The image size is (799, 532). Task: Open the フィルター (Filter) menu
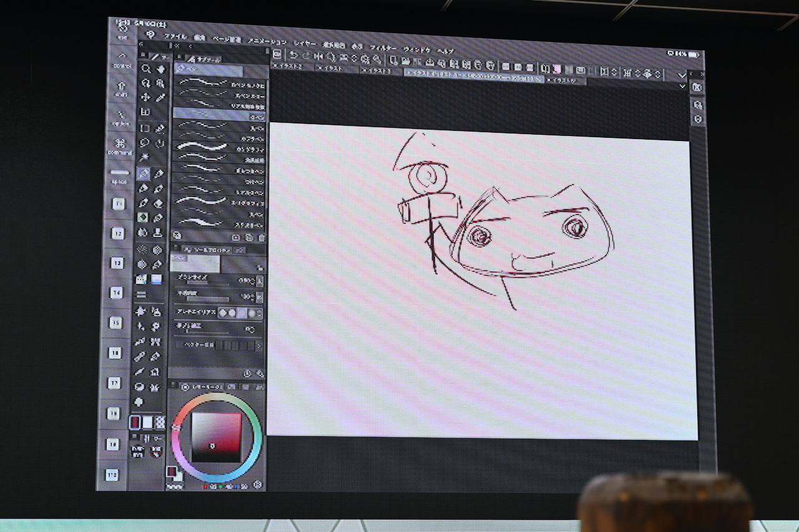[x=383, y=47]
